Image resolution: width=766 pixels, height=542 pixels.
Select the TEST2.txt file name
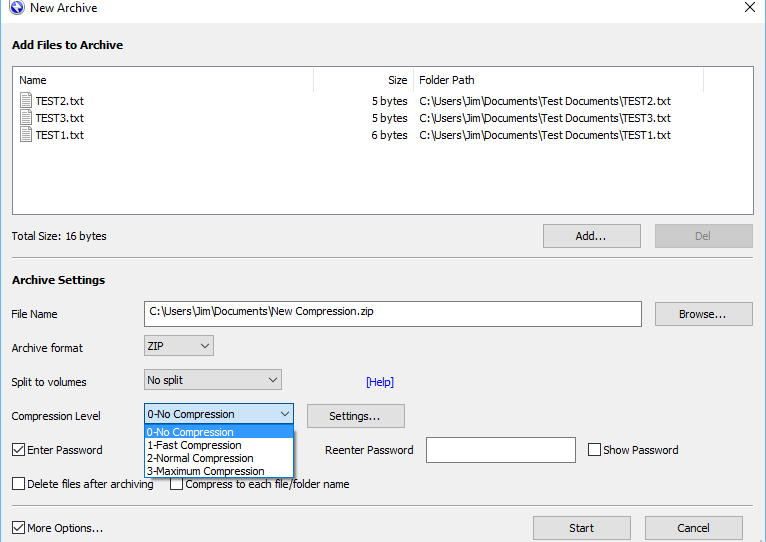[60, 101]
